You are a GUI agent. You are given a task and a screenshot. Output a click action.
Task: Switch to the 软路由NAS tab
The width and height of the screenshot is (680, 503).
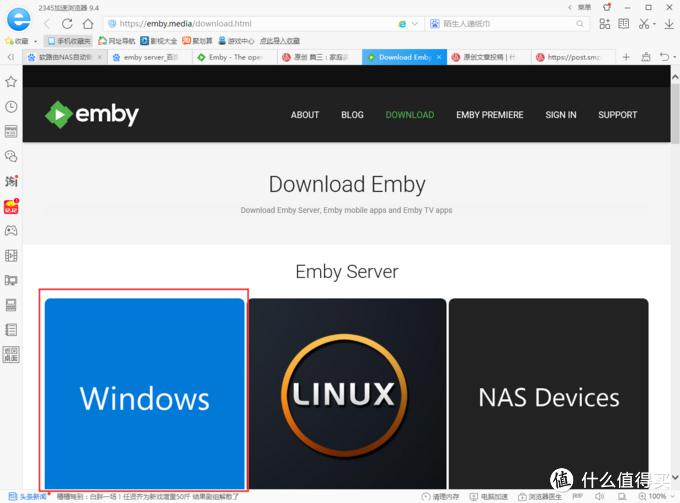click(x=65, y=57)
